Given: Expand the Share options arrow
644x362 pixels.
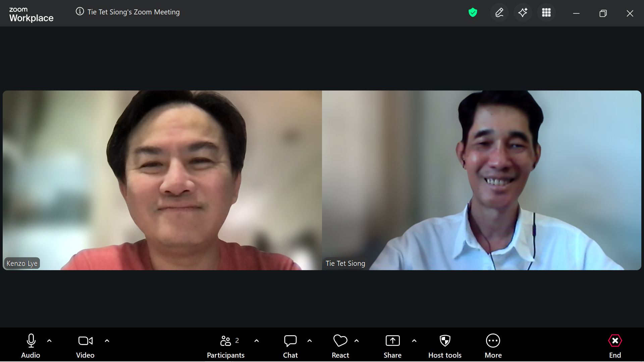Looking at the screenshot, I should [414, 341].
